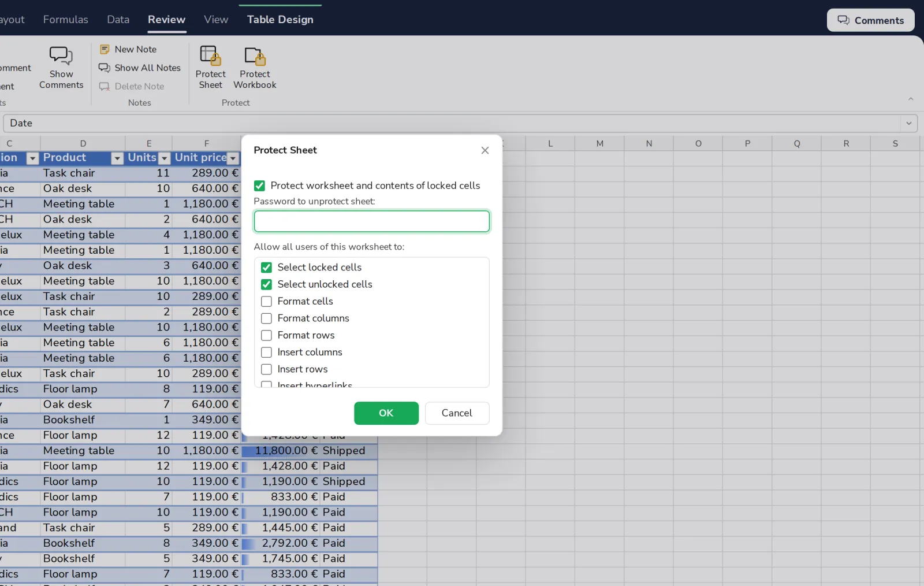Switch to the Data tab
924x586 pixels.
118,20
